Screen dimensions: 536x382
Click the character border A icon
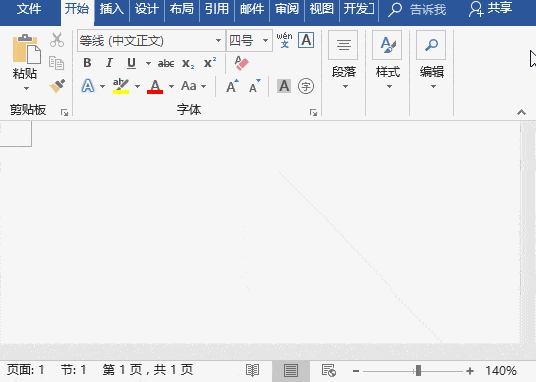[306, 40]
